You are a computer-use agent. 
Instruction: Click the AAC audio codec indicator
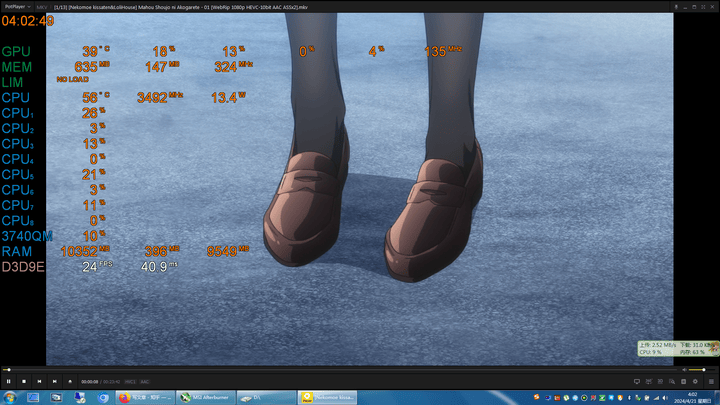point(145,382)
